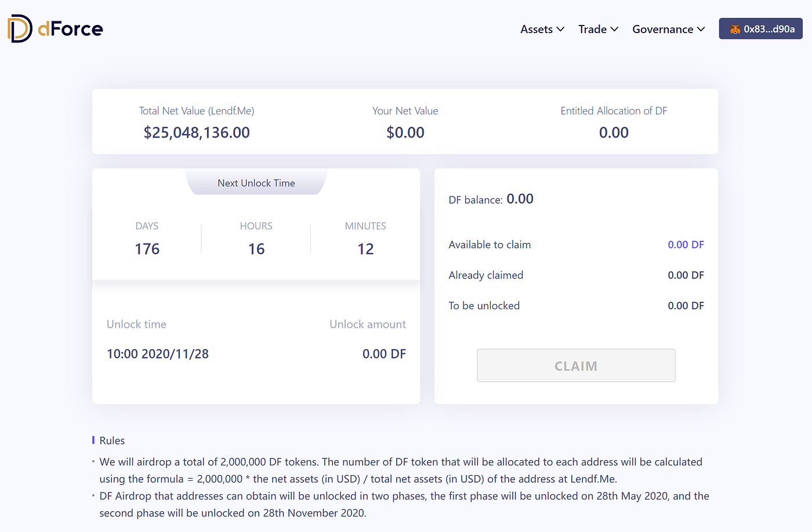Viewport: 812px width, 532px height.
Task: Click the dForce wordmark text
Action: point(70,28)
